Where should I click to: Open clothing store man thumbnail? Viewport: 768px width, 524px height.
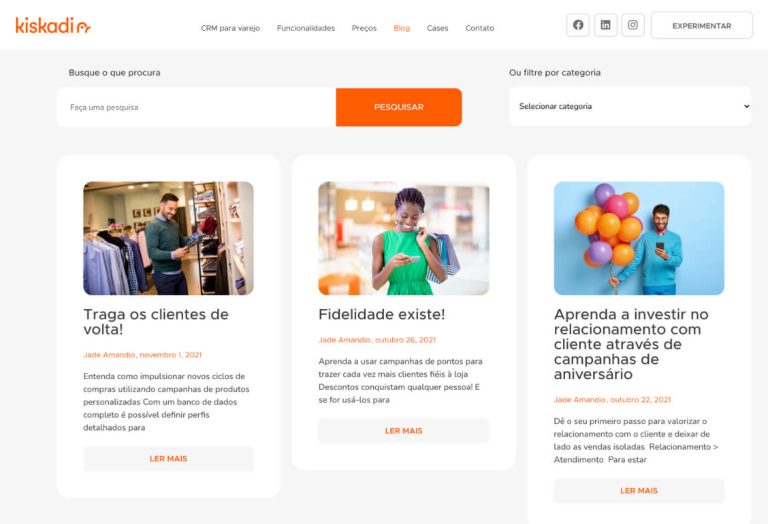(168, 238)
